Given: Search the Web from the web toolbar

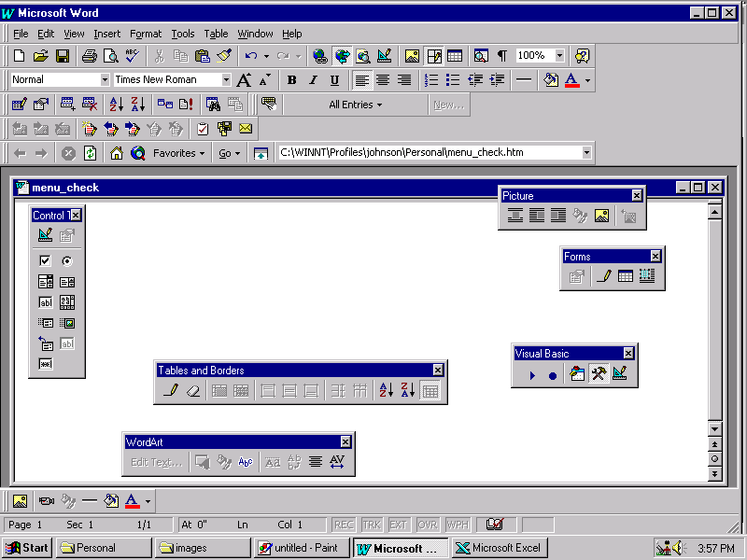Looking at the screenshot, I should (138, 153).
